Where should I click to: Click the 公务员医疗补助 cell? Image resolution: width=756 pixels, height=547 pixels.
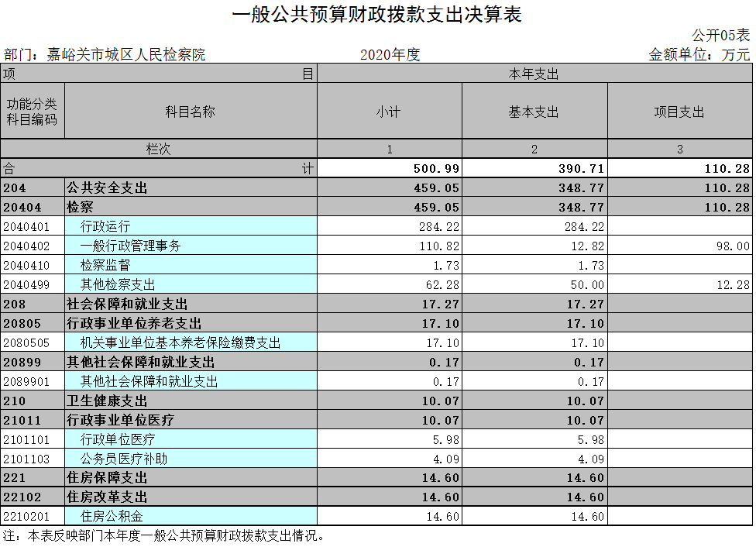click(x=191, y=459)
